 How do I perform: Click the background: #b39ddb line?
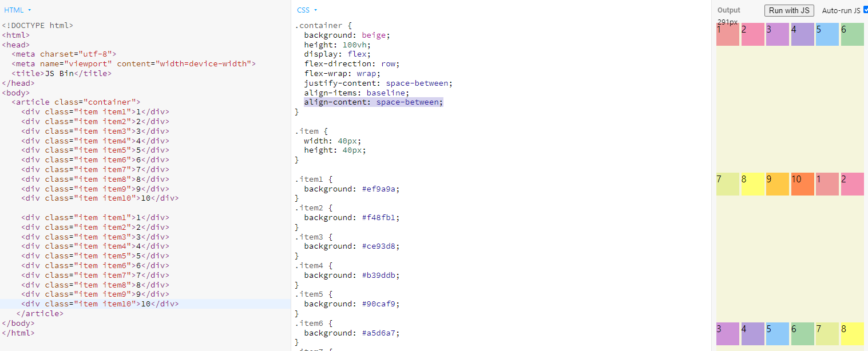pyautogui.click(x=351, y=275)
